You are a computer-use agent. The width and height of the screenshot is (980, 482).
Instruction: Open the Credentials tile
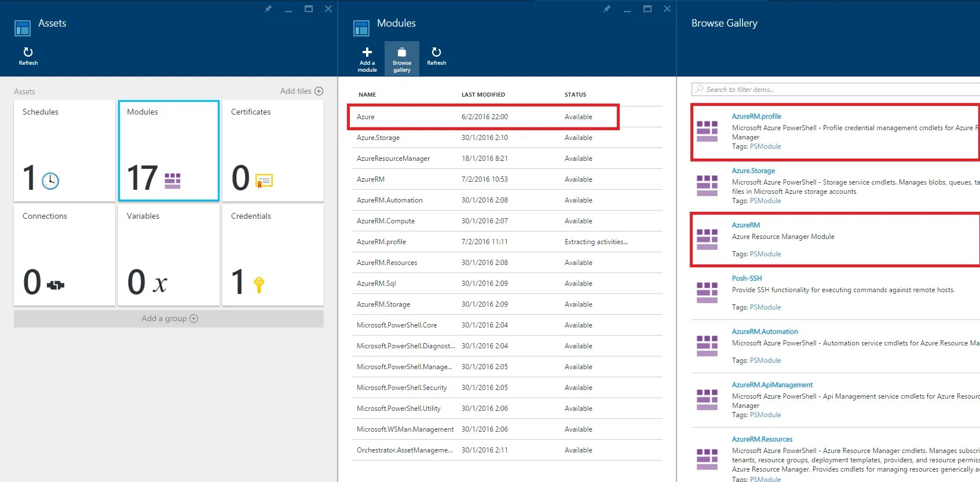click(x=273, y=255)
